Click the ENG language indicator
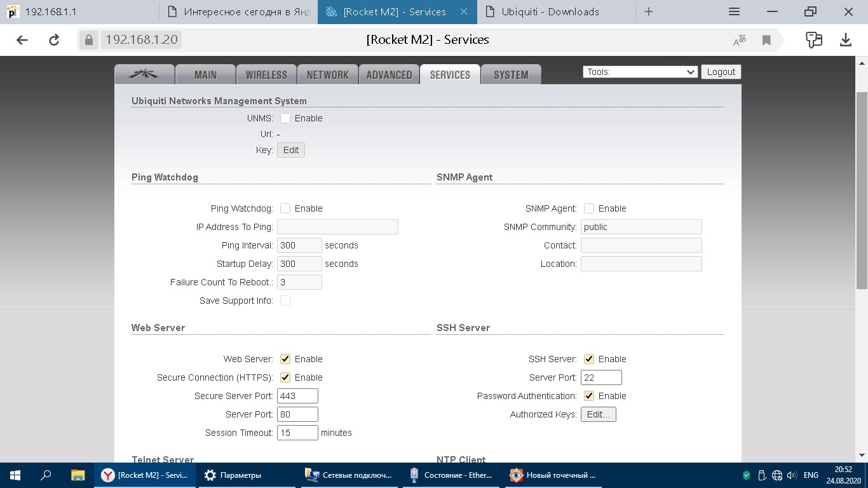The image size is (868, 488). pos(811,475)
